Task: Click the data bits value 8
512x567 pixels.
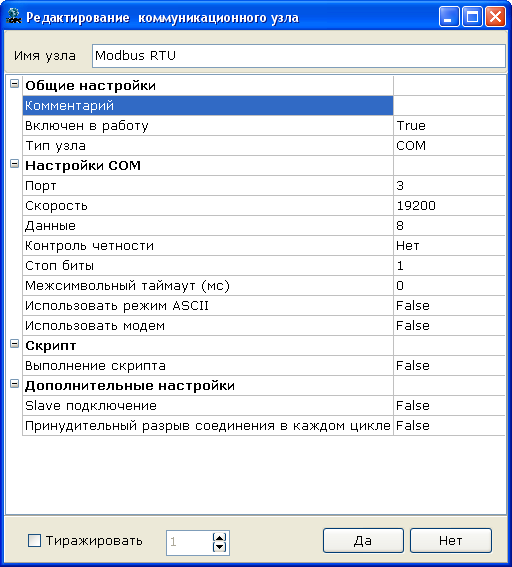Action: (x=449, y=226)
